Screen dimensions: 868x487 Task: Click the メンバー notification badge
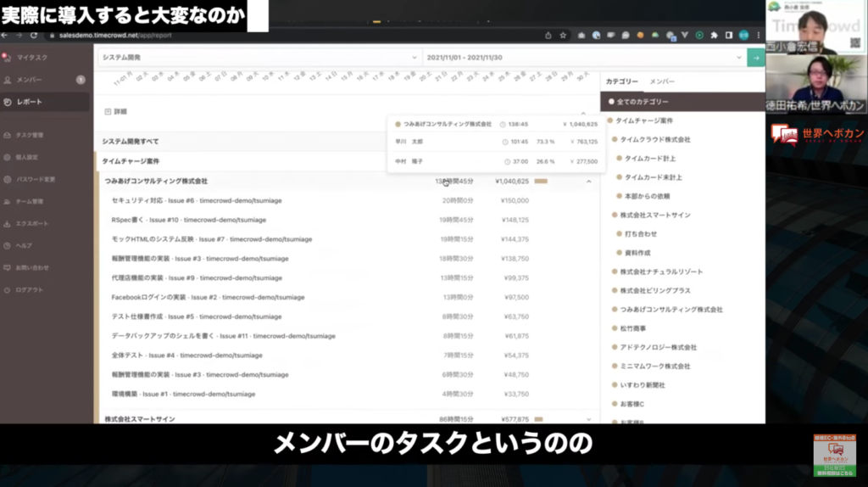pos(81,80)
